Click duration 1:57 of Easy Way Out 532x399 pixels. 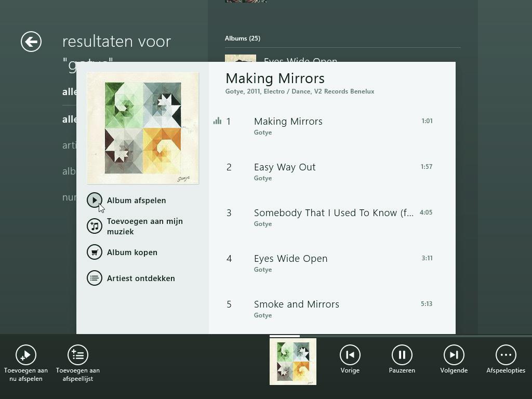click(x=427, y=167)
